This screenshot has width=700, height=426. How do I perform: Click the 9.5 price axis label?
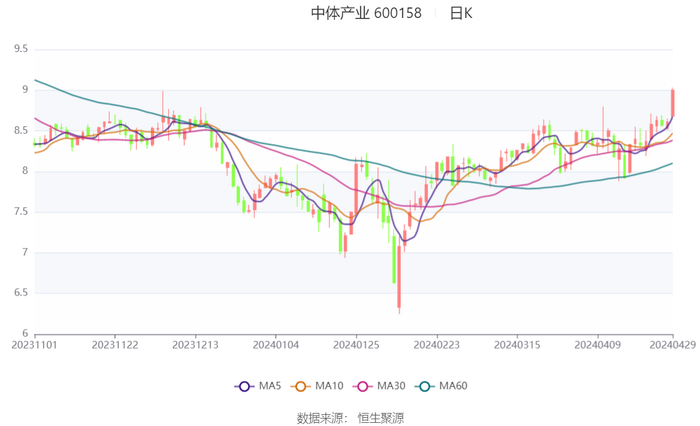(x=19, y=49)
